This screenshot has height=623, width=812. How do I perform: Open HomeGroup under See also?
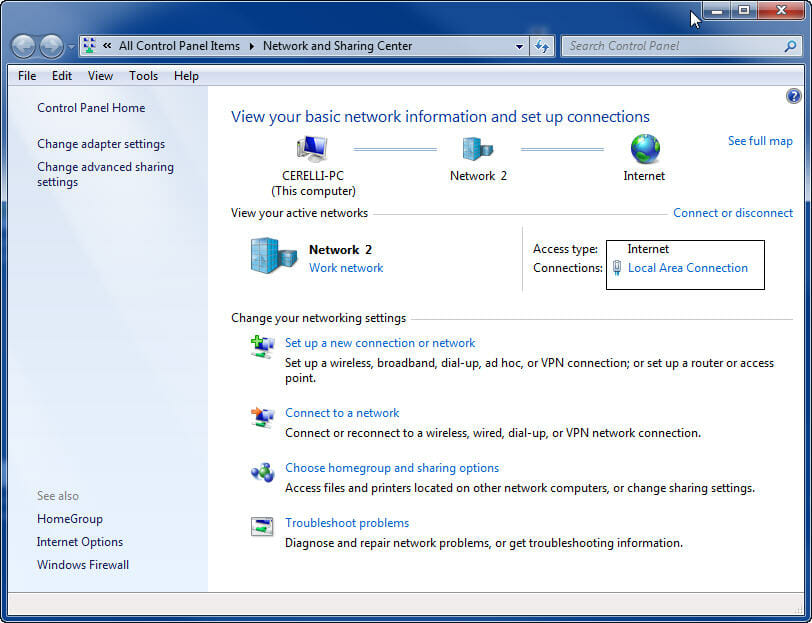point(70,519)
